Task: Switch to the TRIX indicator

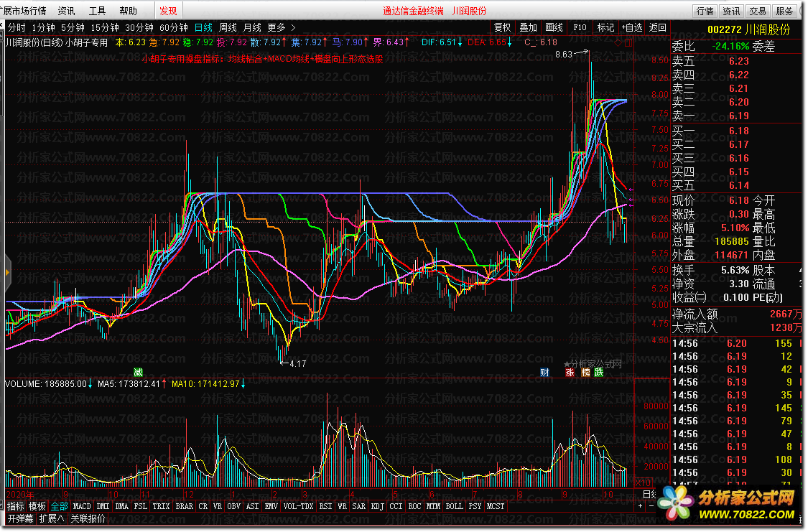Action: (x=161, y=507)
